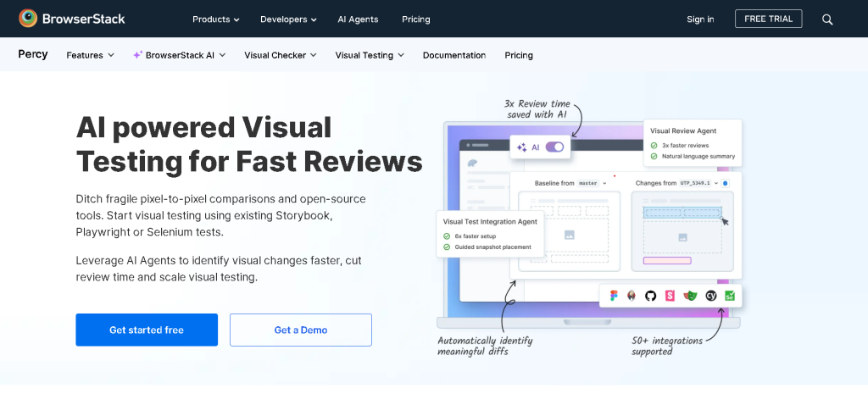Click the image placeholder in Changes panel
The width and height of the screenshot is (868, 394).
coord(682,237)
